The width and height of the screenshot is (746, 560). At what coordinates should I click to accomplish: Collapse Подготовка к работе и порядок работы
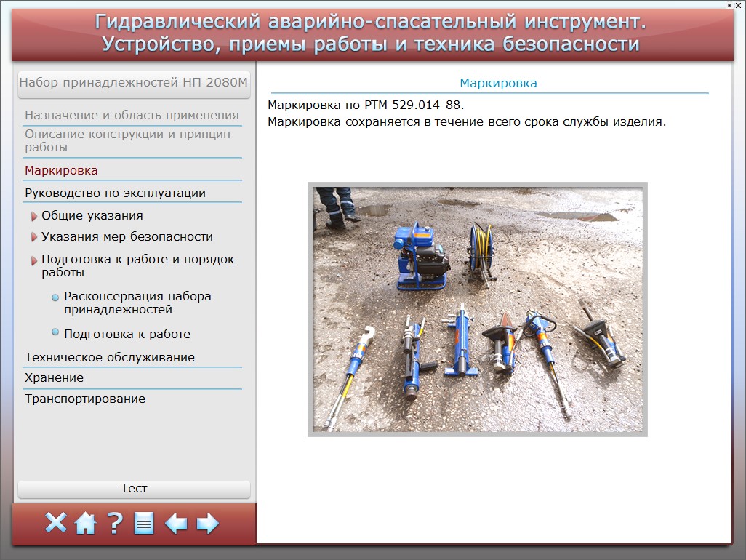[x=34, y=260]
